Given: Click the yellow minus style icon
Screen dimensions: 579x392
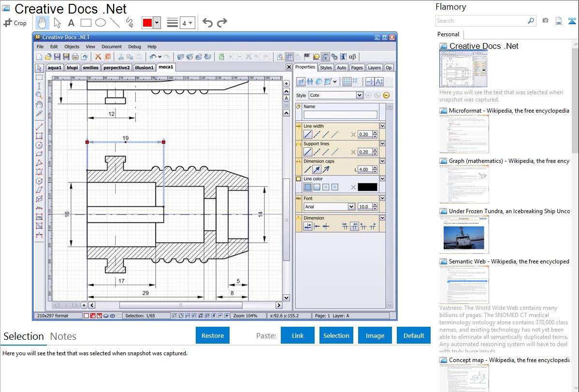Looking at the screenshot, I should [x=386, y=95].
